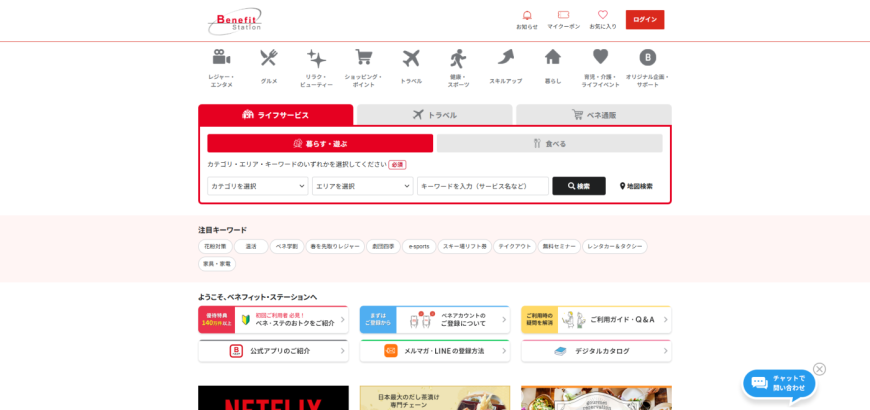The image size is (870, 410).
Task: Select the 食べる sub-tab
Action: 549,143
